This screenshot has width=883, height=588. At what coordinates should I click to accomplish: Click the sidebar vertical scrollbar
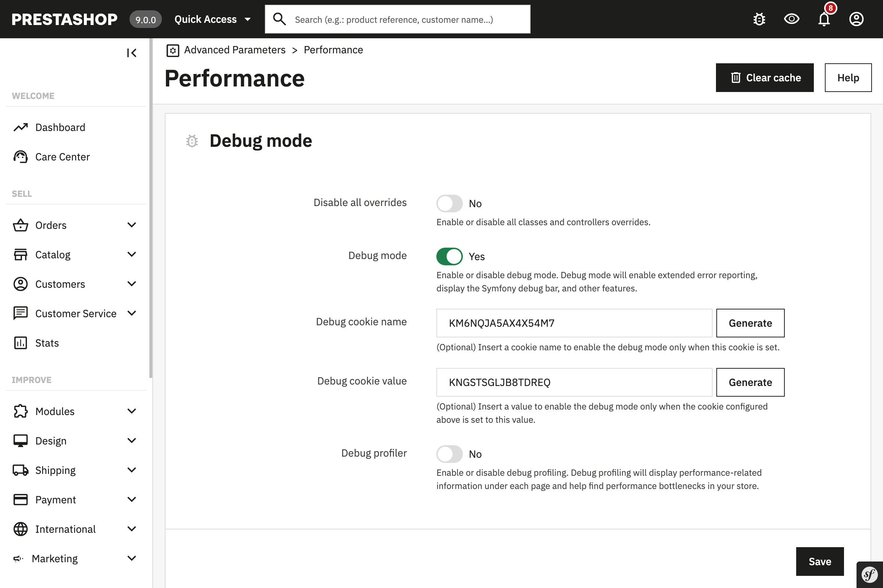pos(151,208)
